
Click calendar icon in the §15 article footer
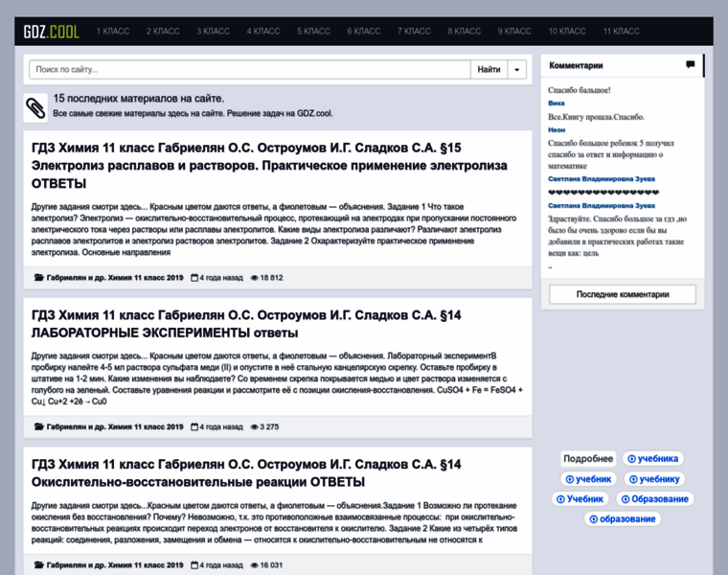[194, 278]
